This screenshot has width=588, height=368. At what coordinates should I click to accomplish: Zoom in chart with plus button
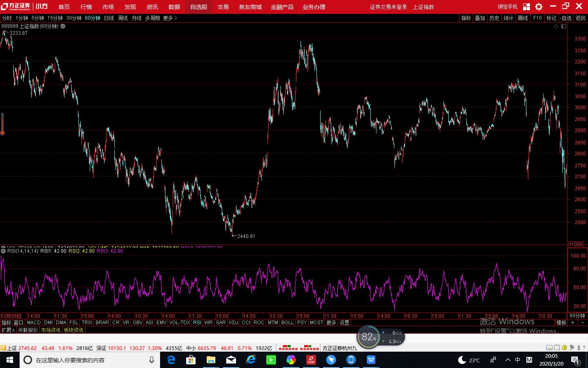click(572, 323)
